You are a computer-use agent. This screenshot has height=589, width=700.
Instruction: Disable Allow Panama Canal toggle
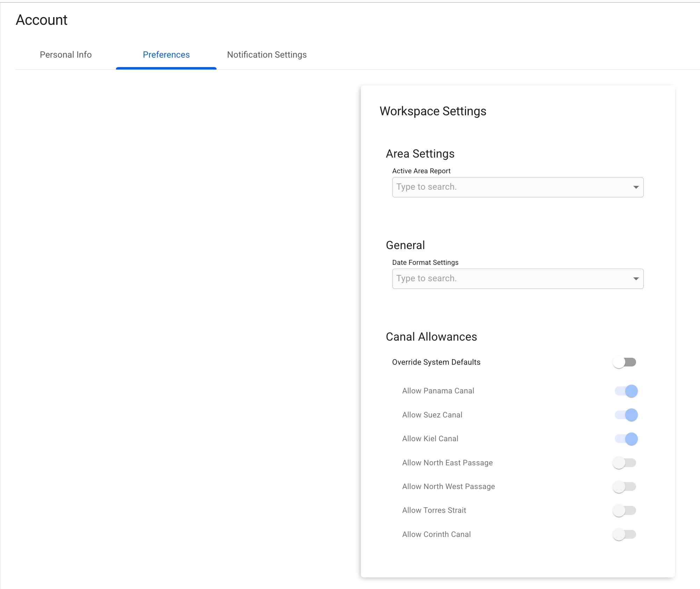pyautogui.click(x=626, y=391)
